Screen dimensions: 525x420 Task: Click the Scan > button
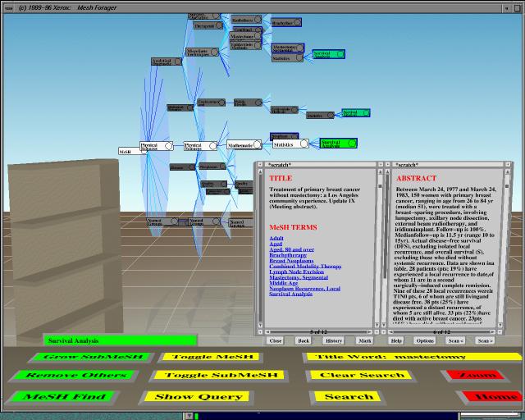[x=485, y=340]
